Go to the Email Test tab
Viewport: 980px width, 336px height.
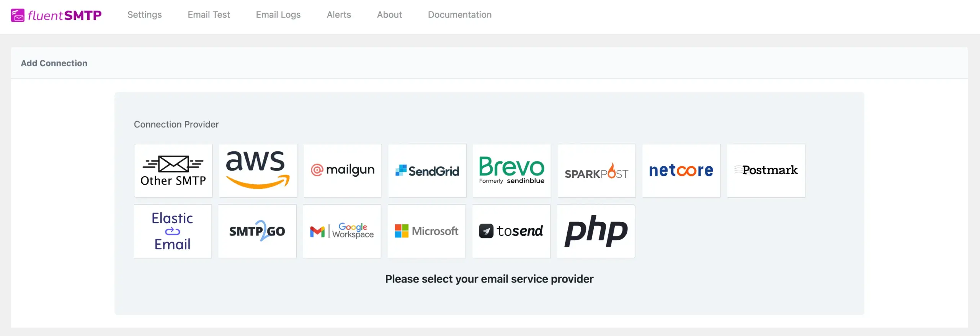click(x=209, y=15)
